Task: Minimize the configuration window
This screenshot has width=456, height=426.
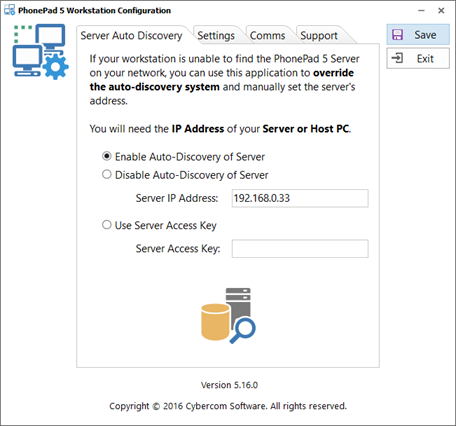Action: (421, 11)
